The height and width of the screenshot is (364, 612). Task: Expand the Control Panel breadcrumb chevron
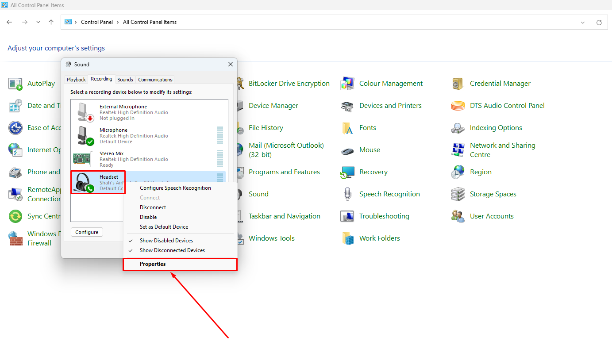tap(118, 22)
